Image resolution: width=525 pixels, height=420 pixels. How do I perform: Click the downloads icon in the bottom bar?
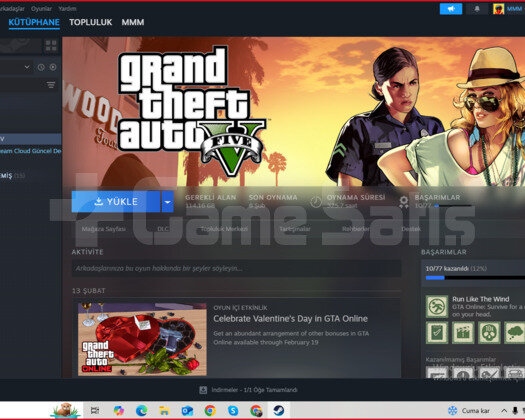[203, 390]
